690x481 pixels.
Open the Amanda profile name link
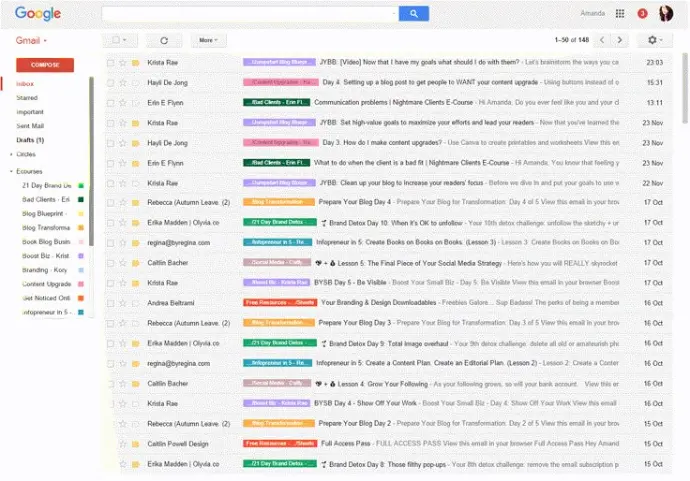(x=592, y=13)
